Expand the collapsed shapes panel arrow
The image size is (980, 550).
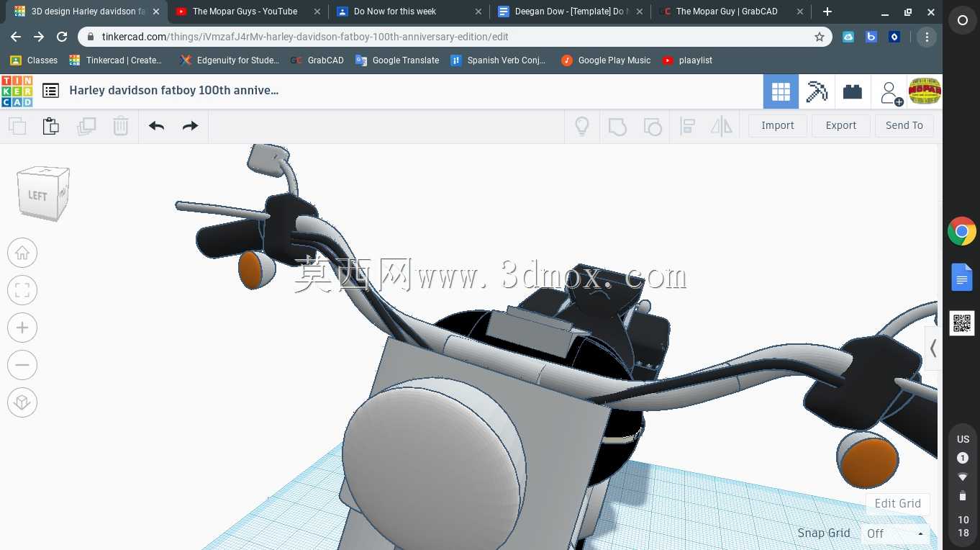[933, 348]
